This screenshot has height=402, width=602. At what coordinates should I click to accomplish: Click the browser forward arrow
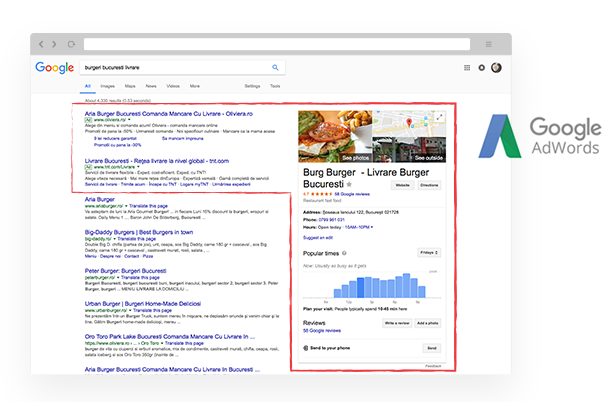(x=54, y=44)
